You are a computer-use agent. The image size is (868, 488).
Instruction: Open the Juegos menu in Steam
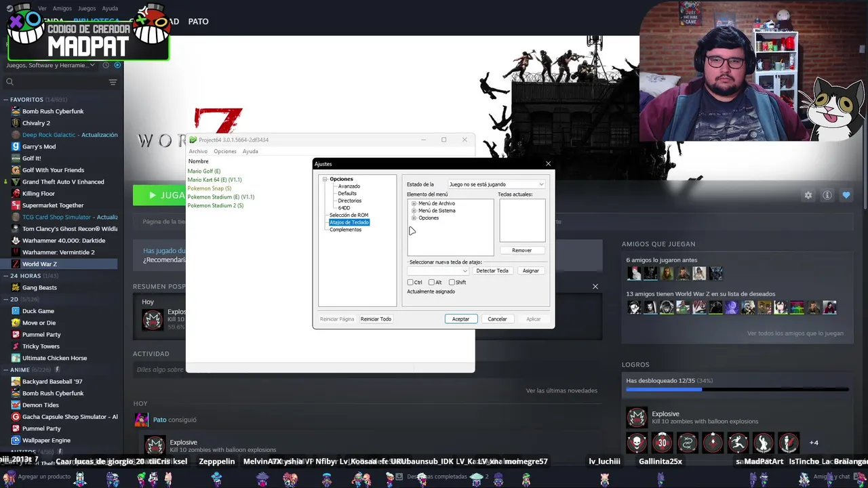[x=87, y=8]
